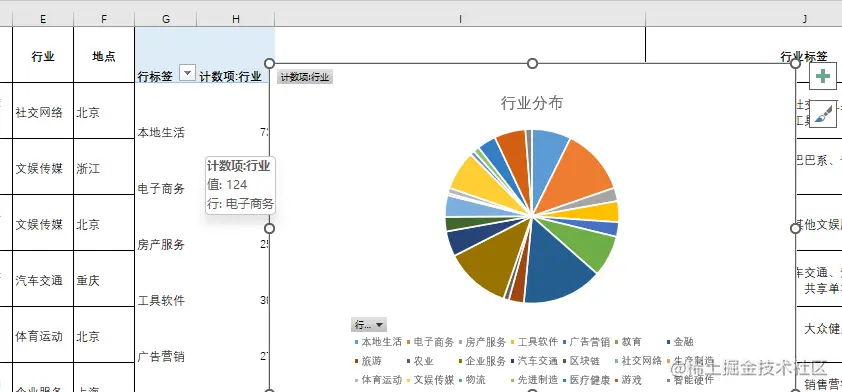This screenshot has height=392, width=842.
Task: Open the Chart Elements plus button
Action: (823, 76)
